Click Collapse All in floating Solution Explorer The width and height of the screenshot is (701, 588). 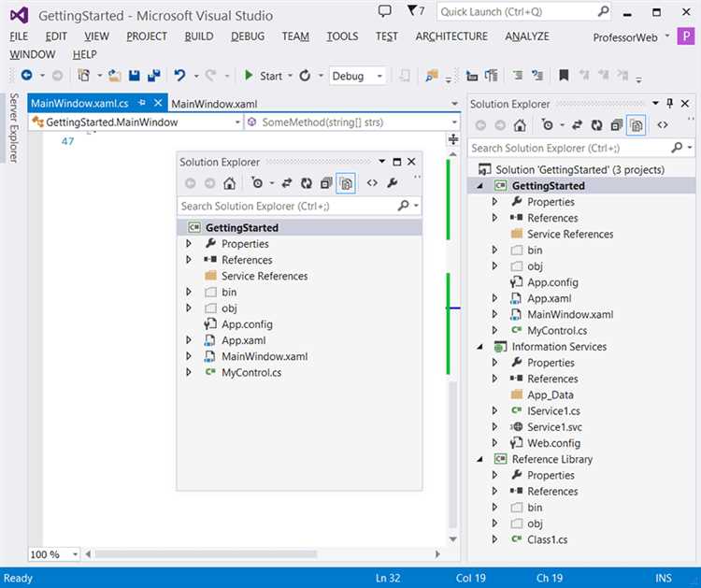point(326,183)
